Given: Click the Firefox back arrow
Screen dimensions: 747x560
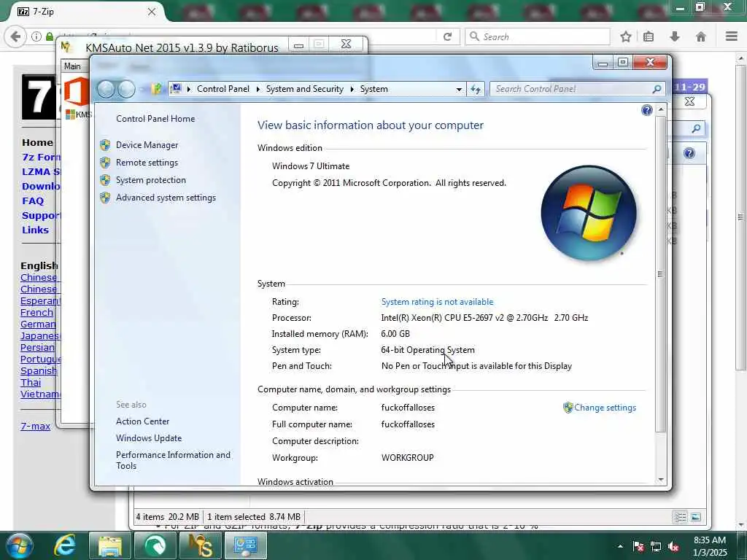Looking at the screenshot, I should point(16,36).
